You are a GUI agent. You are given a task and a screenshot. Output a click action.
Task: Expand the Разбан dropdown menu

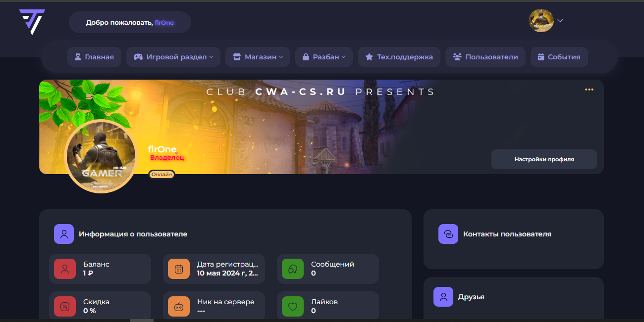click(x=324, y=57)
